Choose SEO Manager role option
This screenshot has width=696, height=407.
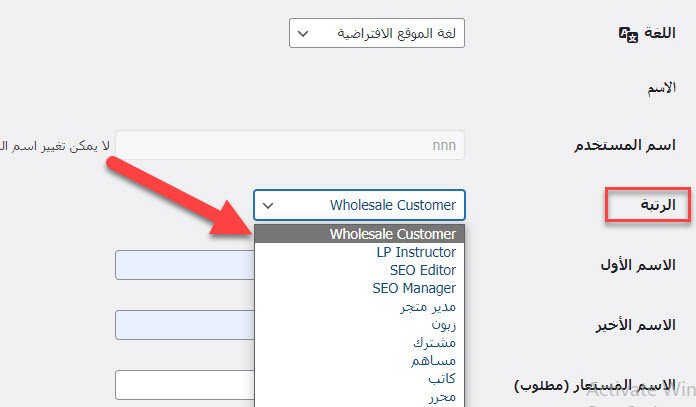tap(360, 288)
